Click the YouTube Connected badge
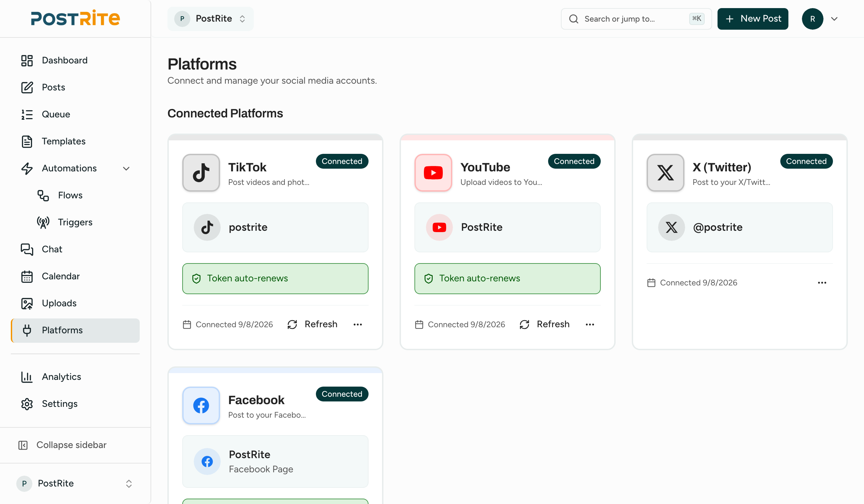This screenshot has width=864, height=504. [x=574, y=161]
